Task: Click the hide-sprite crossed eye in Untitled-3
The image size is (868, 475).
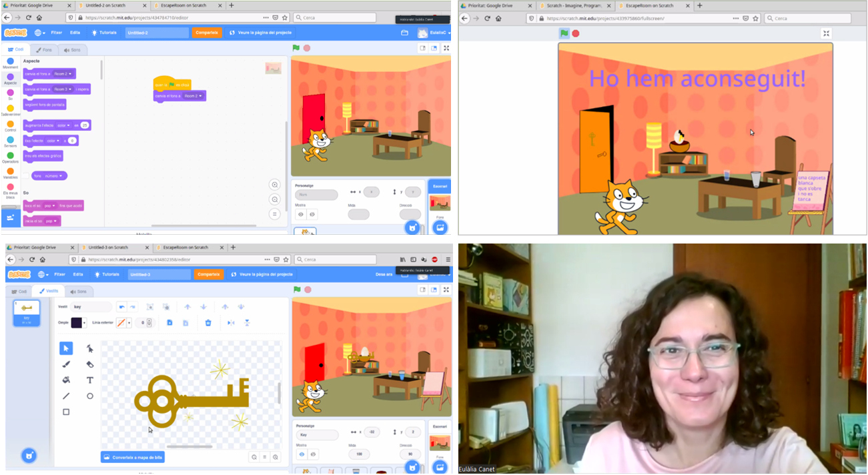Action: (314, 454)
